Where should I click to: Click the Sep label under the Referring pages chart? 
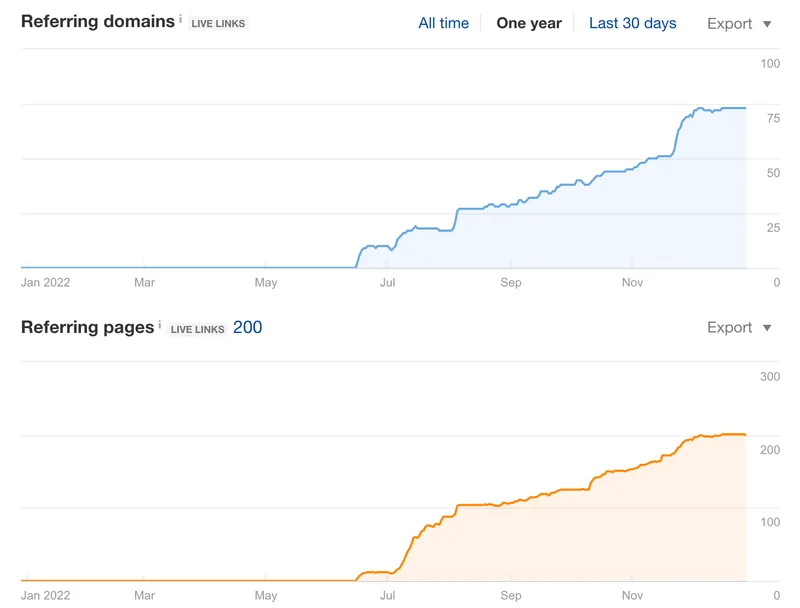tap(510, 595)
